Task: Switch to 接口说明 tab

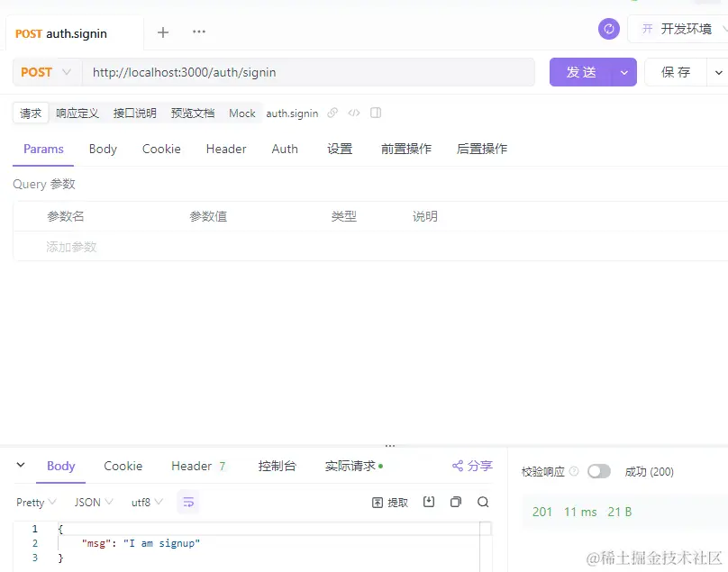Action: (x=134, y=113)
